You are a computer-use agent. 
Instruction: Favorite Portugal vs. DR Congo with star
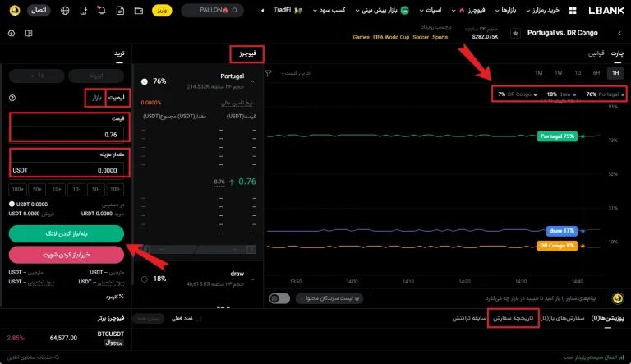(x=515, y=34)
